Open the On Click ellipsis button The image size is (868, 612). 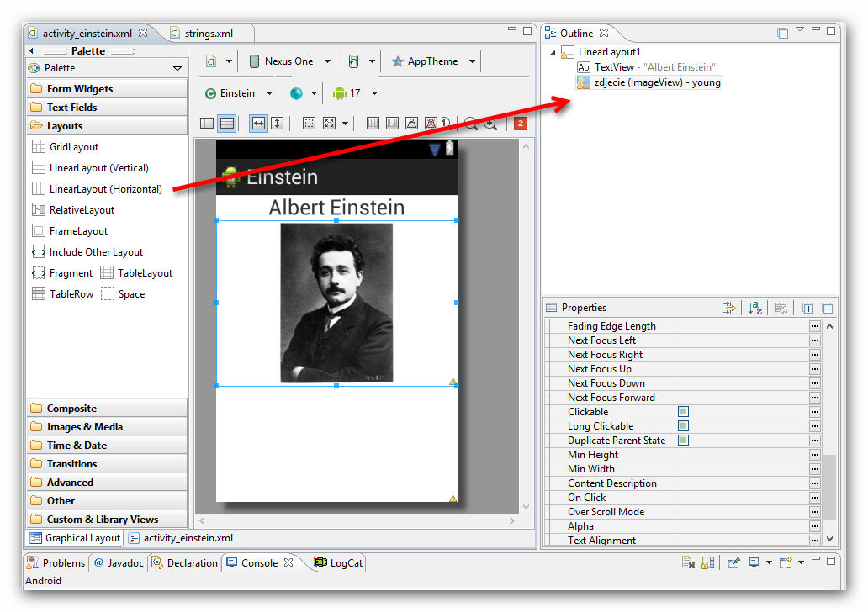[815, 498]
